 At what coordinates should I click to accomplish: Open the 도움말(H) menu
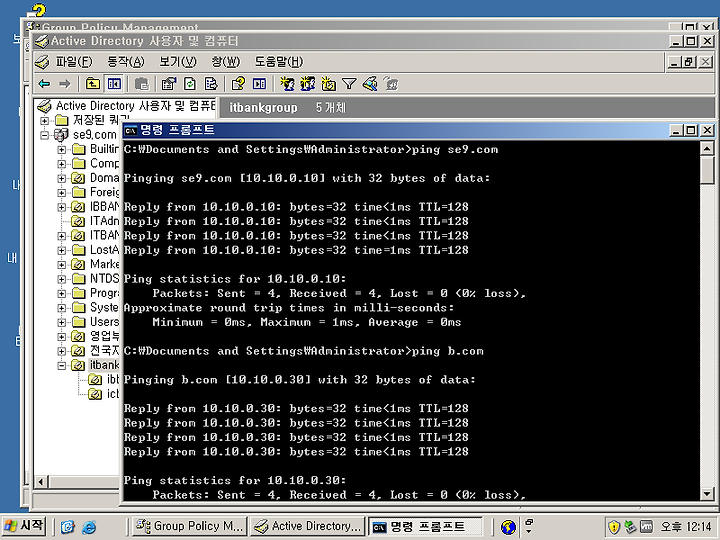pyautogui.click(x=279, y=62)
